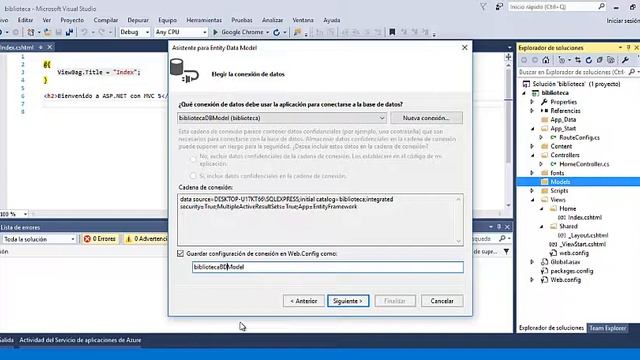Screen dimensions: 640x360
Task: Click the Entity Data Model database connection icon
Action: (x=184, y=71)
